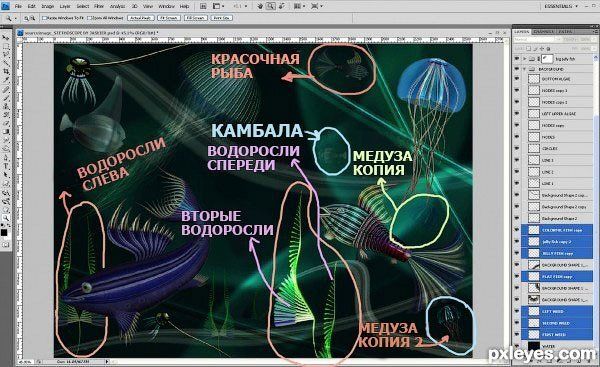Expand the big jelly fish group
This screenshot has width=600, height=367.
(x=525, y=59)
